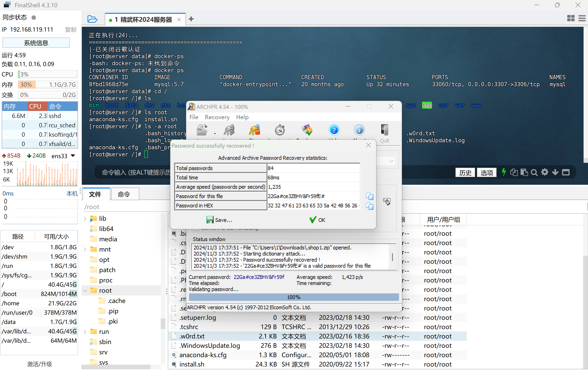Image resolution: width=588 pixels, height=370 pixels.
Task: Switch to grid layout view icon
Action: (x=571, y=18)
